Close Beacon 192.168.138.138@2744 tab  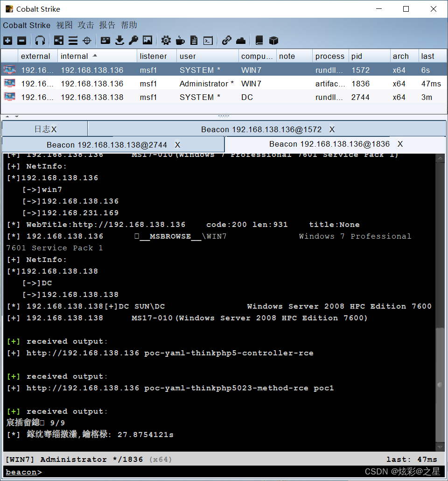pos(177,145)
